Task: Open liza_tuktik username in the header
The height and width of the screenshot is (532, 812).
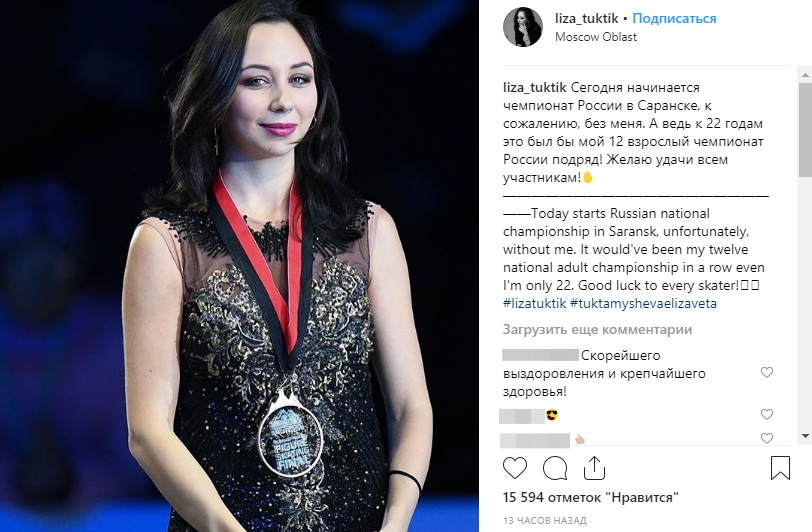Action: 586,19
